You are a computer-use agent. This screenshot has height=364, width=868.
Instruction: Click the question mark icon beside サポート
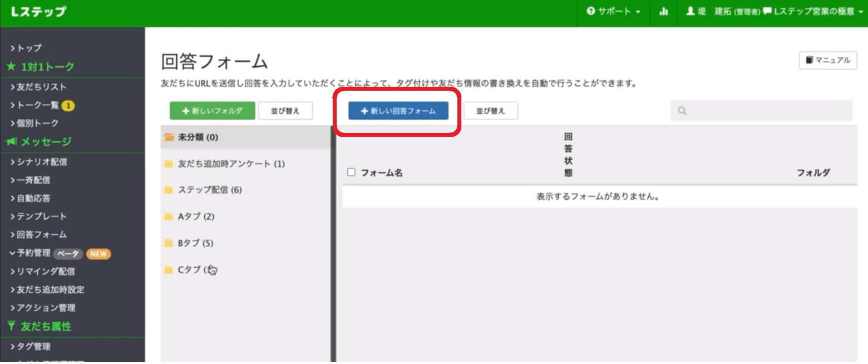[x=591, y=11]
